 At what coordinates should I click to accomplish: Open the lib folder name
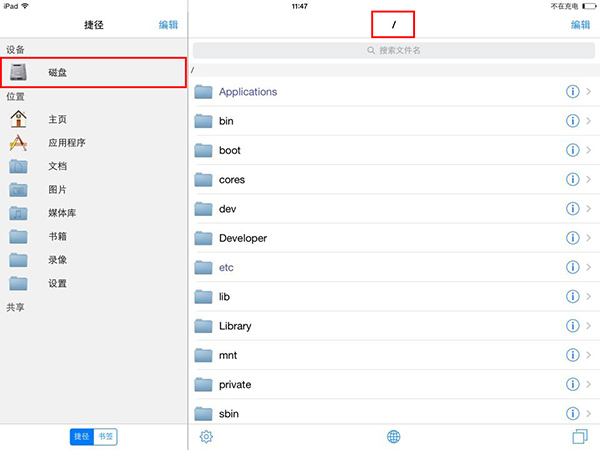tap(224, 297)
